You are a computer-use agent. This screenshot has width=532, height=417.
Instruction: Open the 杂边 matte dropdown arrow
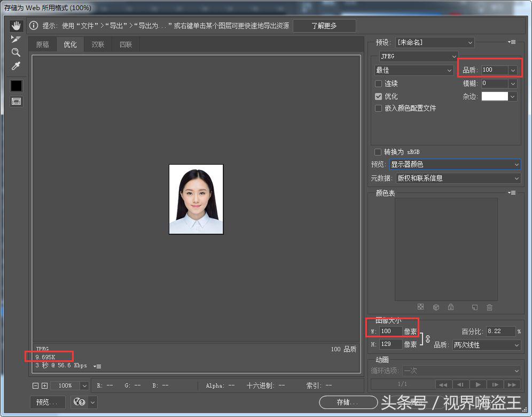[x=513, y=97]
